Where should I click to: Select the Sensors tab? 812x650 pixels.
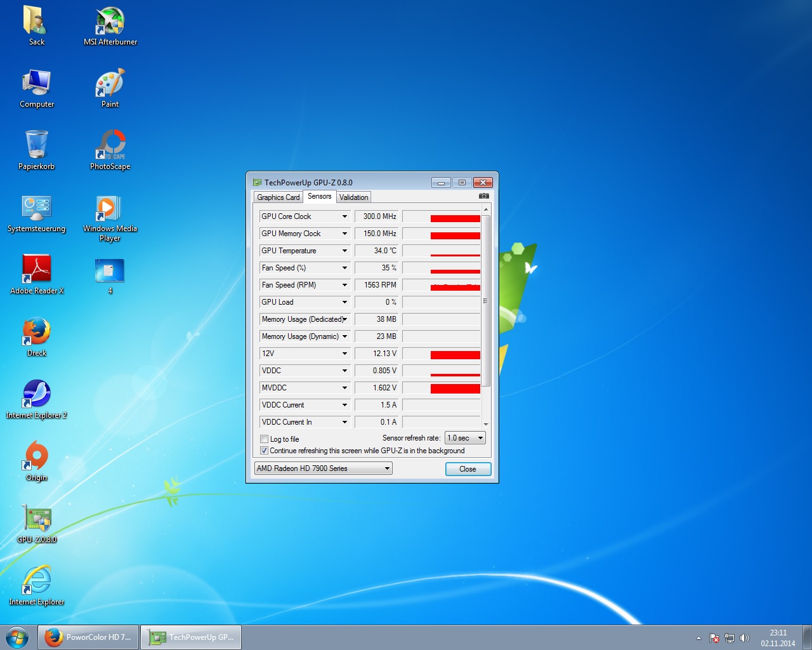click(x=320, y=196)
